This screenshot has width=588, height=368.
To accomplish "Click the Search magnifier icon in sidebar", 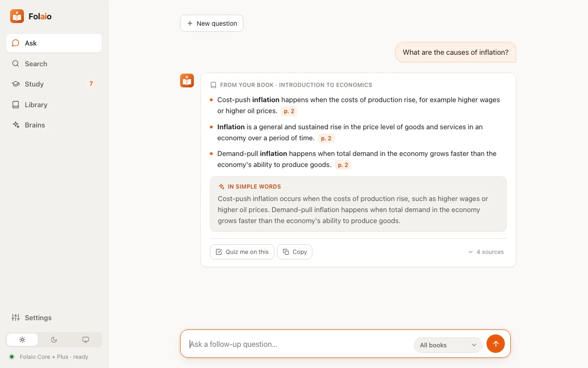I will pos(16,63).
